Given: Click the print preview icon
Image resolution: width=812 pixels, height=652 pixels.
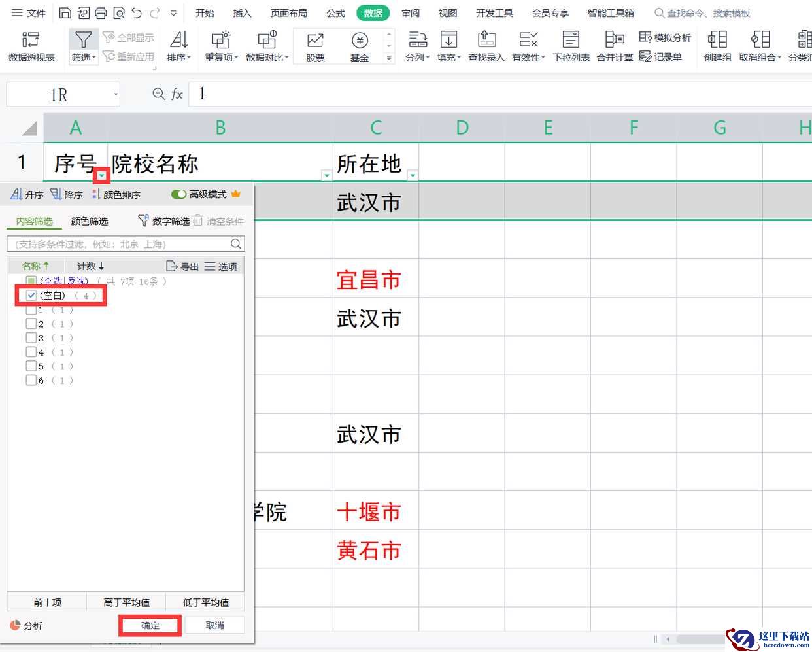Looking at the screenshot, I should pyautogui.click(x=118, y=13).
